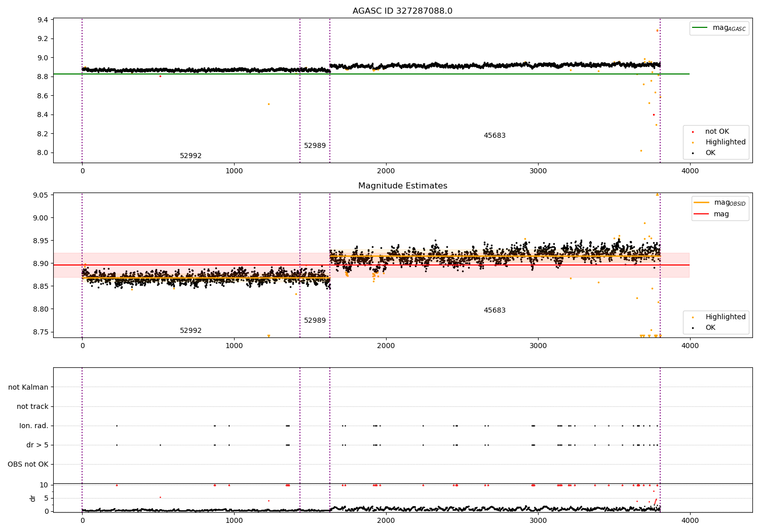Screen dimensions: 760x532
Task: Click x-axis tick 3000 under bottom plot
Action: pos(538,520)
